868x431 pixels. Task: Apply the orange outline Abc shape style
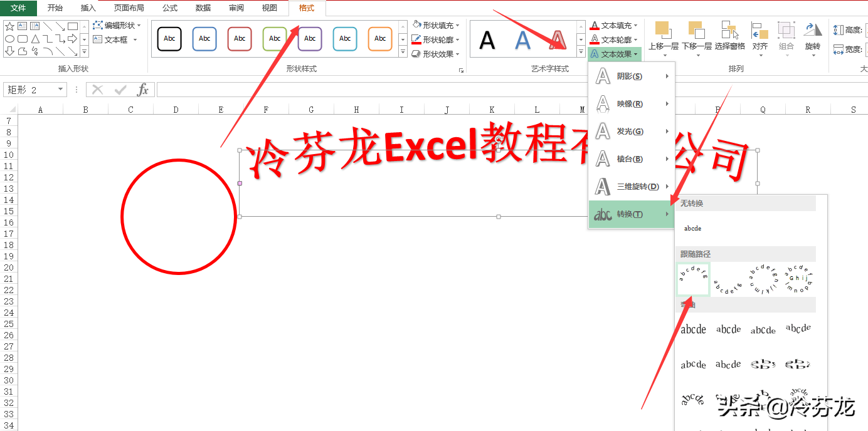(x=380, y=39)
